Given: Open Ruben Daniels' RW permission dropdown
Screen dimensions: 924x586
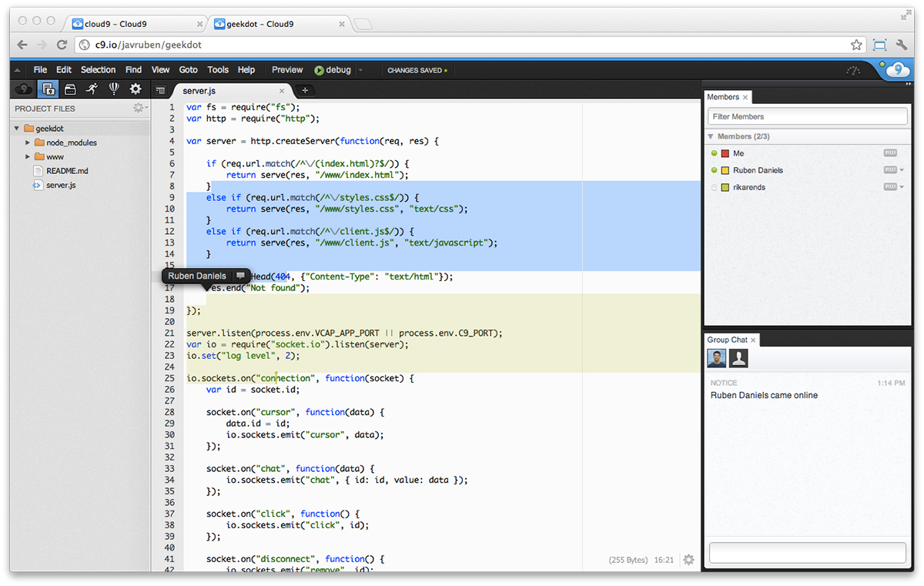Looking at the screenshot, I should [x=902, y=170].
